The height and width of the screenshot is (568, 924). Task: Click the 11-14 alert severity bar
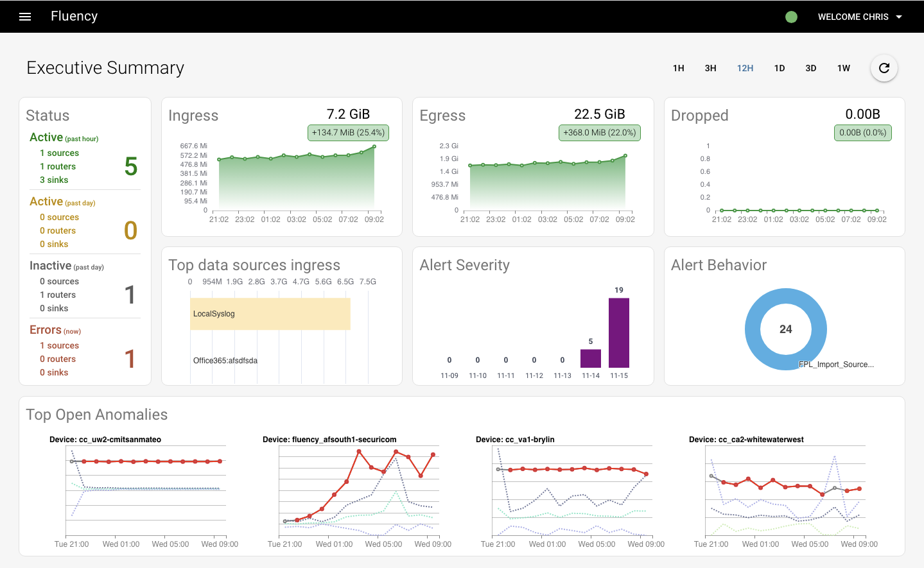point(591,358)
